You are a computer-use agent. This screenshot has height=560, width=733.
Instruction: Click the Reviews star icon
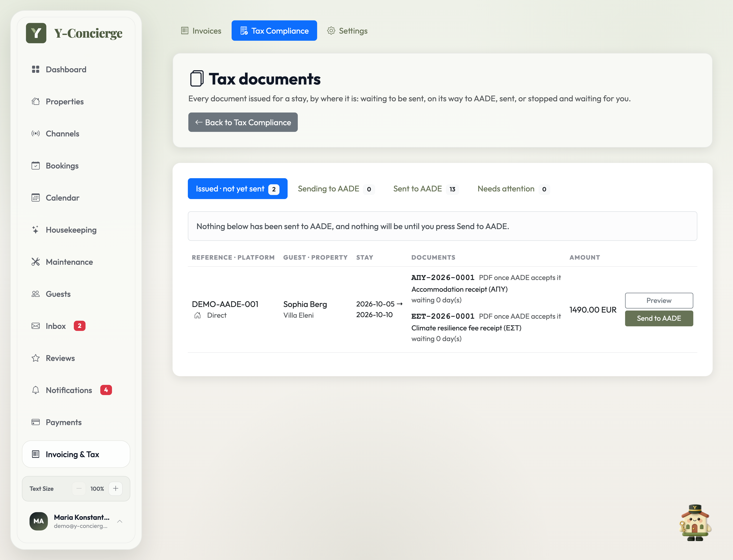(x=36, y=358)
